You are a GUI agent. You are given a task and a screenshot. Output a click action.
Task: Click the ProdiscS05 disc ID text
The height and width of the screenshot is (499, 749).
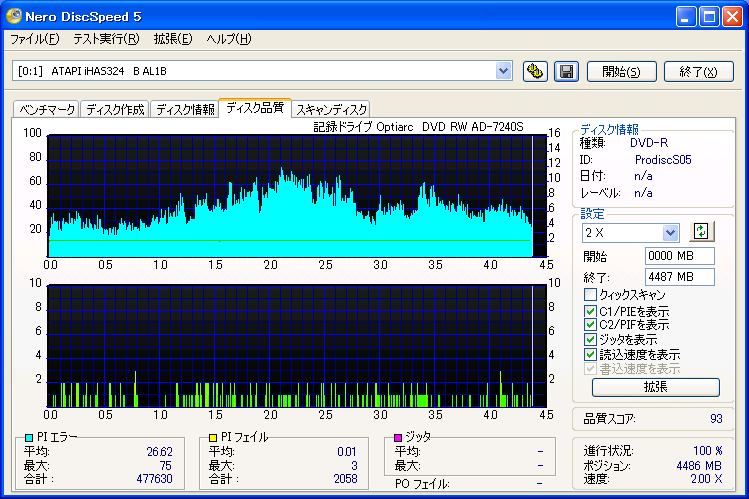point(663,160)
